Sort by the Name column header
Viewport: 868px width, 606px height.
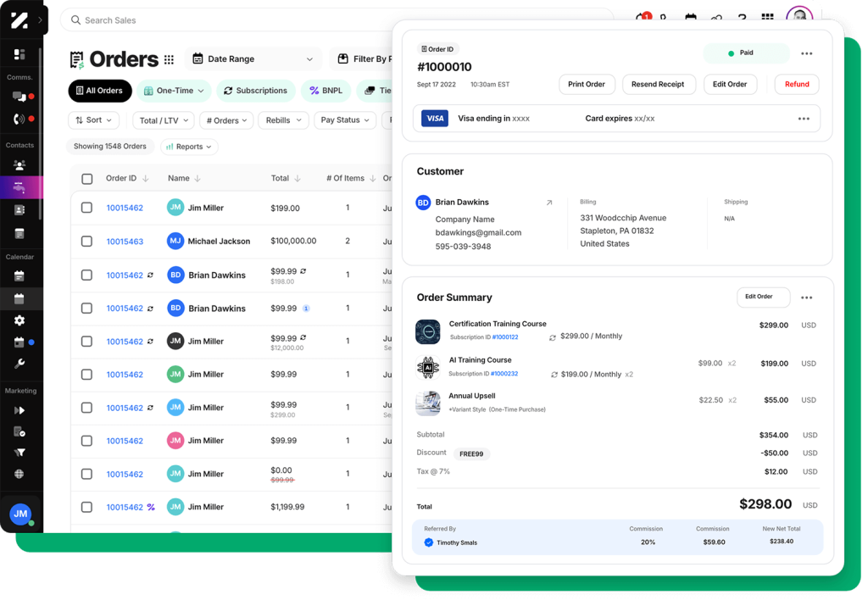[184, 178]
